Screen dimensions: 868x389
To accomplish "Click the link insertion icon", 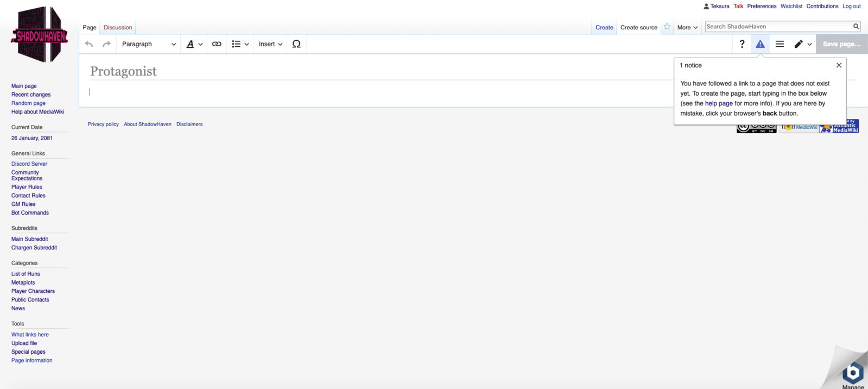I will click(217, 44).
